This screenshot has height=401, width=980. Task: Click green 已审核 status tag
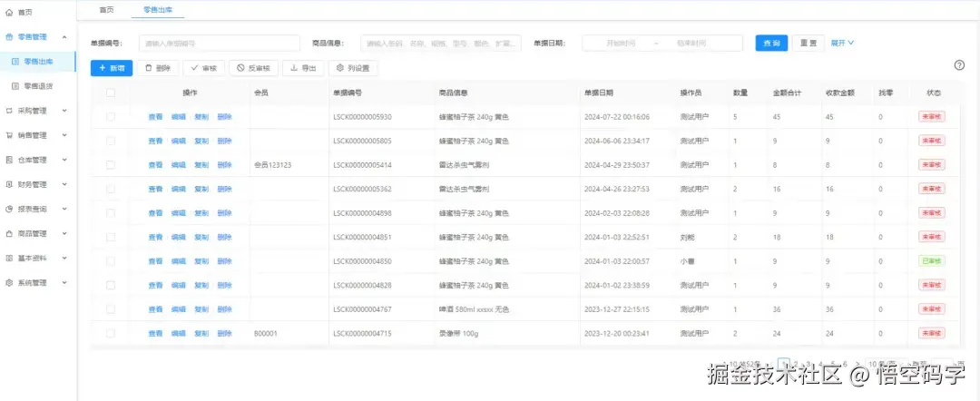point(931,261)
